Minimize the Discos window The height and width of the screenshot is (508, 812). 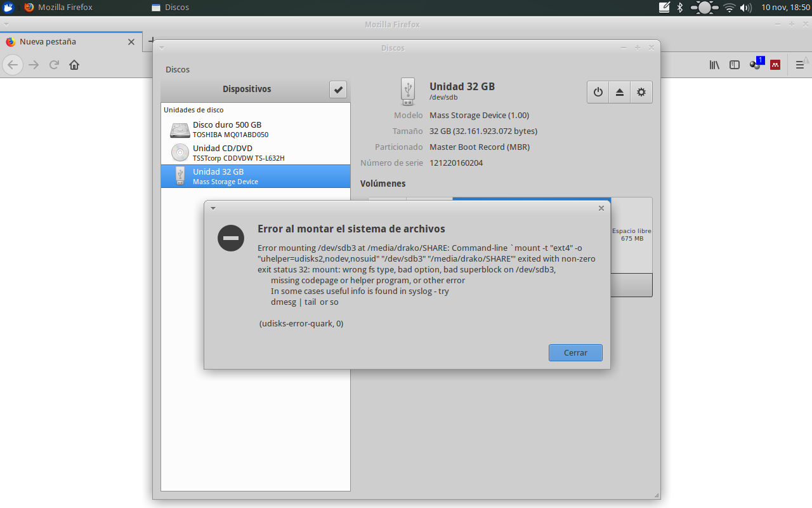624,48
